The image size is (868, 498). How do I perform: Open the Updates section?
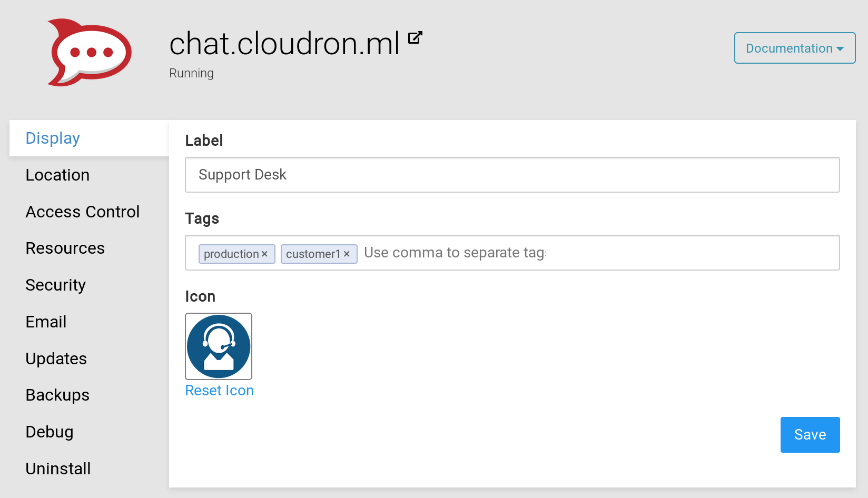click(56, 358)
